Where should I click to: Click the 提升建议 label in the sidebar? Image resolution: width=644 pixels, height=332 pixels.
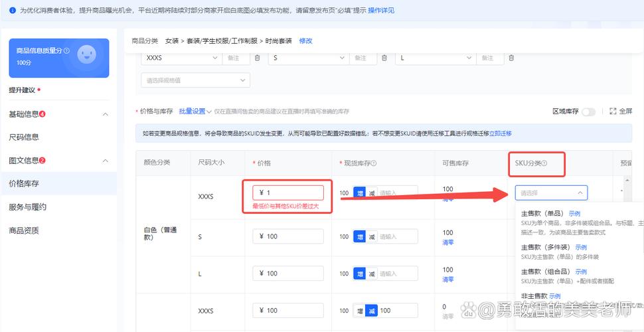click(x=22, y=90)
